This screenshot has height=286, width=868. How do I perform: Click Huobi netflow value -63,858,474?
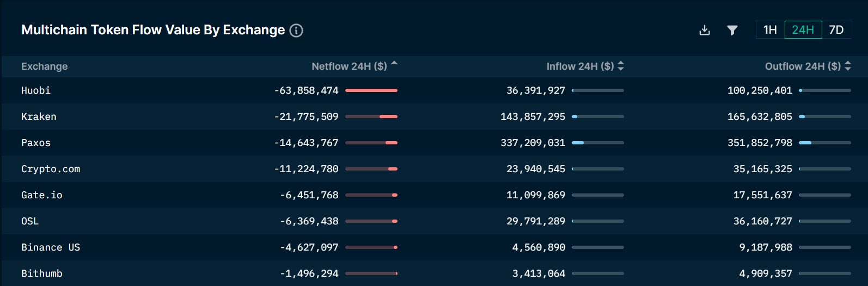click(307, 90)
